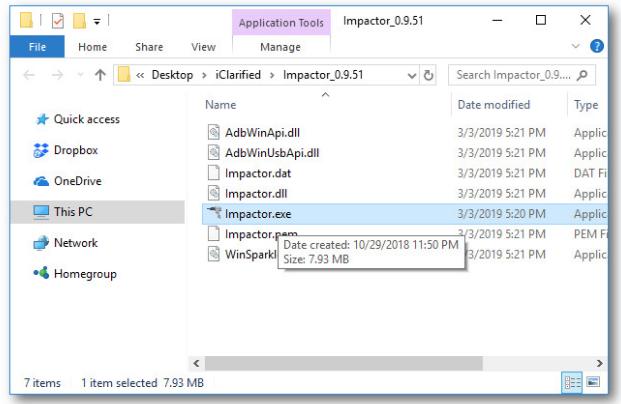Click the Homegroup icon
The height and width of the screenshot is (404, 621).
point(42,273)
